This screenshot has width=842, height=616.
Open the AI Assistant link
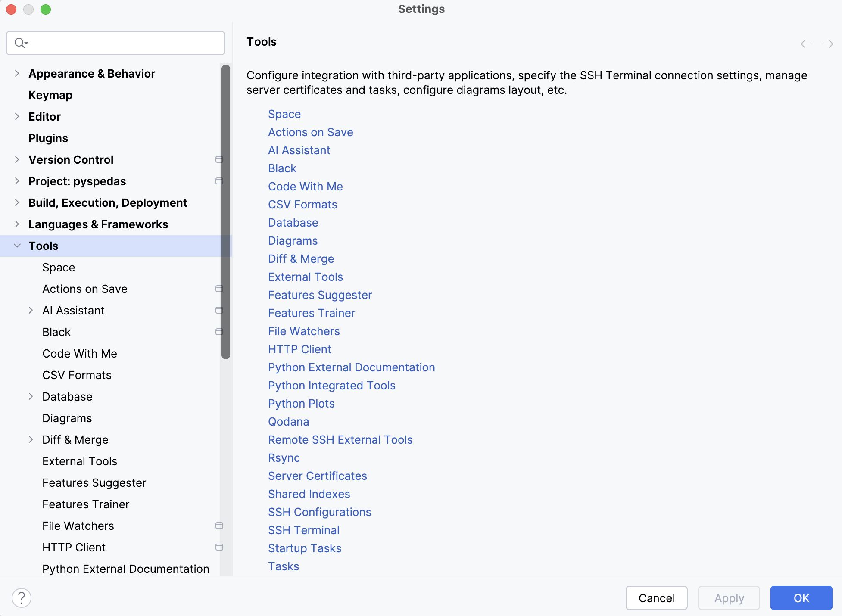point(299,150)
